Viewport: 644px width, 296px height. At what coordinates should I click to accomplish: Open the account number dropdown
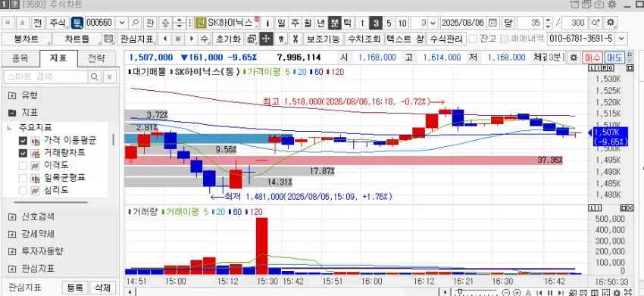[621, 39]
